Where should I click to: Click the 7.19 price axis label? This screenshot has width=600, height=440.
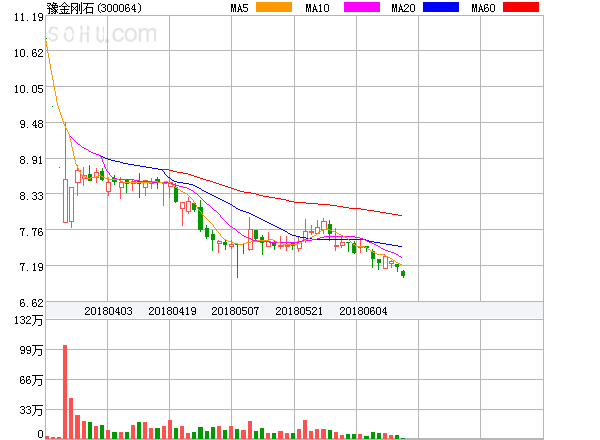tap(31, 267)
